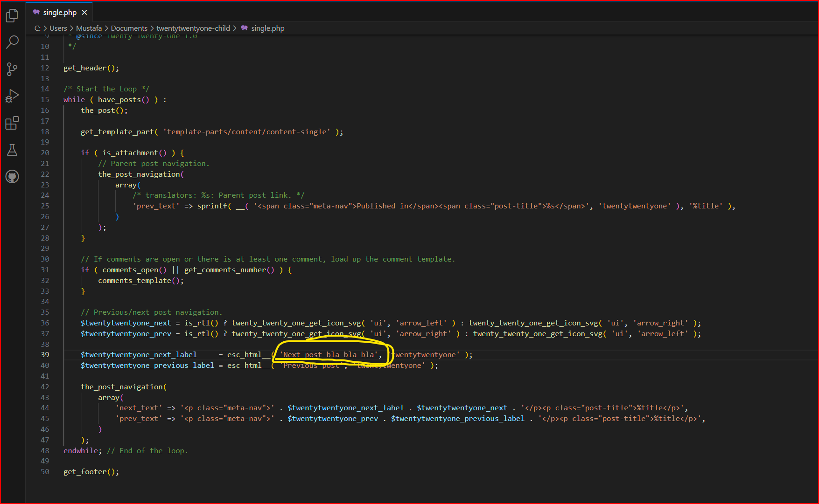
Task: Open the Extensions view
Action: click(12, 123)
